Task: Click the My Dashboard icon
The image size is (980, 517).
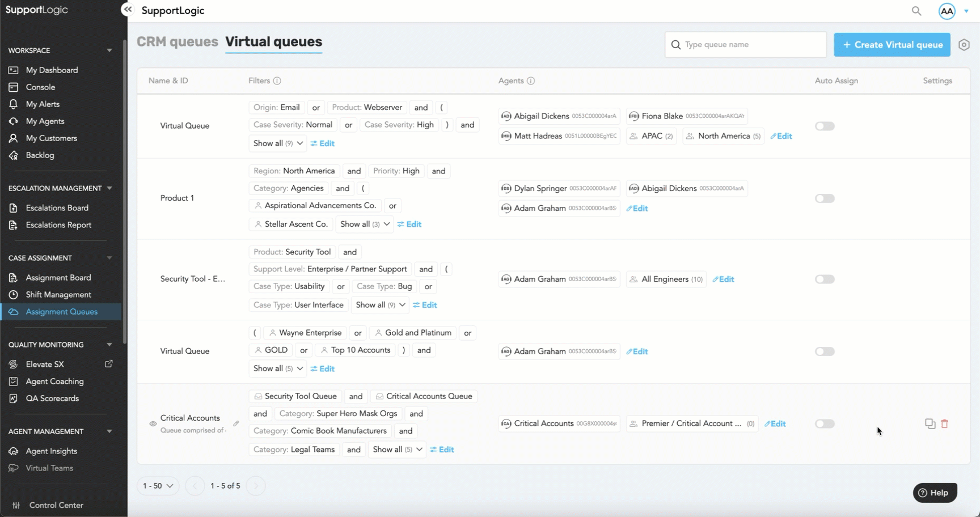Action: coord(14,70)
